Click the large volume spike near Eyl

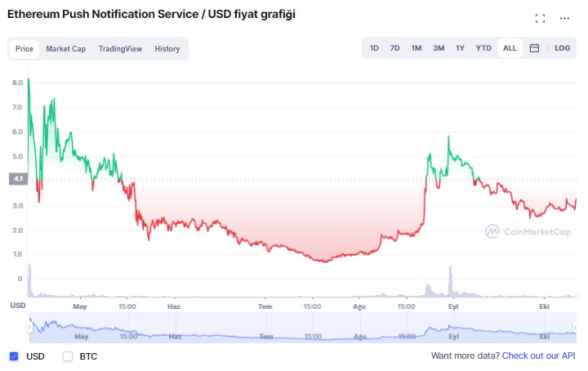[x=450, y=281]
